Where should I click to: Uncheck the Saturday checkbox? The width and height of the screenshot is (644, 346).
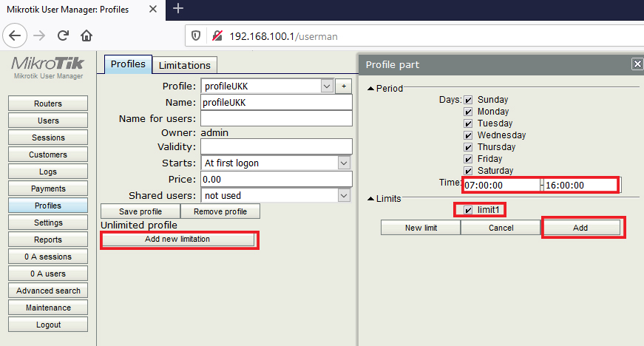click(468, 171)
